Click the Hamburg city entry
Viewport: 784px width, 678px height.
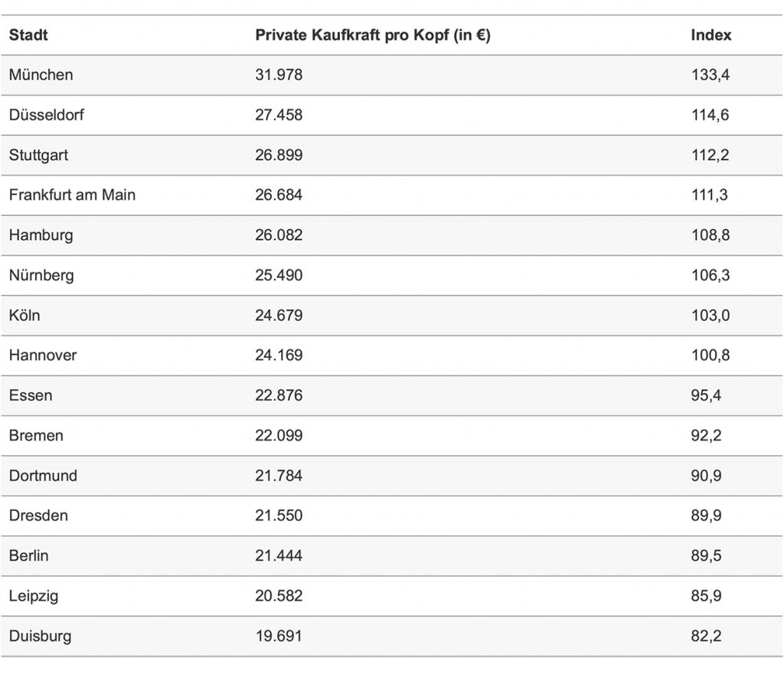pyautogui.click(x=41, y=235)
